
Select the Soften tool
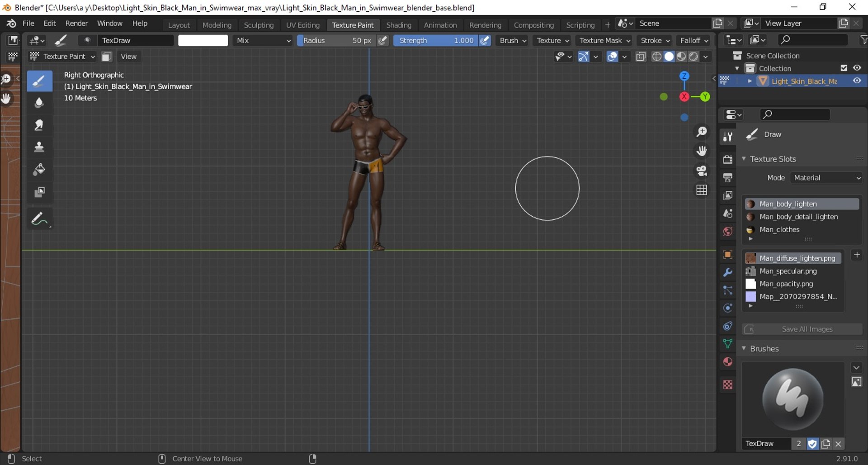coord(39,103)
